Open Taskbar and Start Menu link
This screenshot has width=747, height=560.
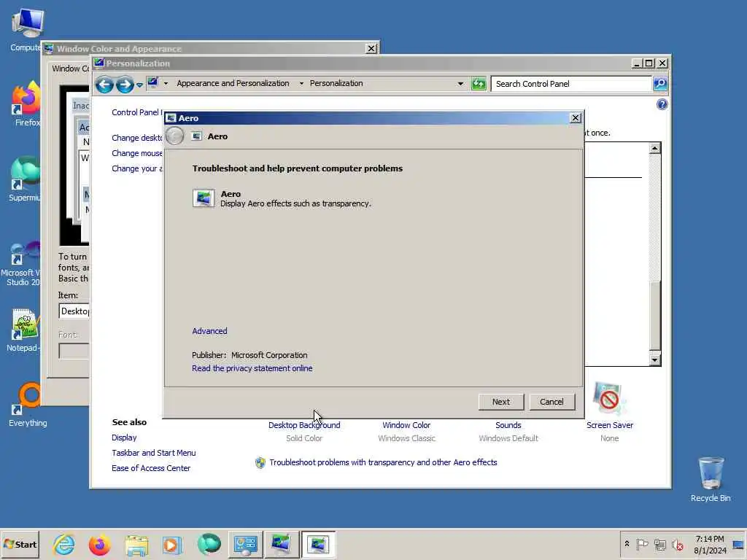coord(153,452)
